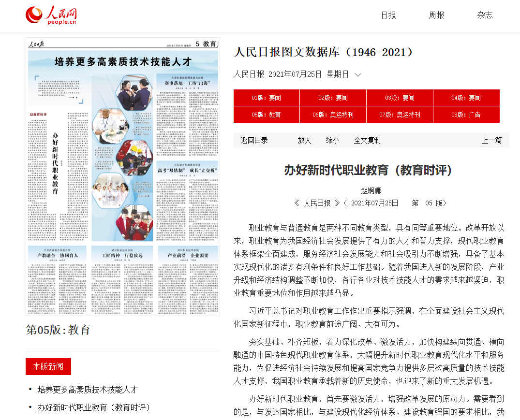Expand the date picker dropdown arrow

click(358, 74)
